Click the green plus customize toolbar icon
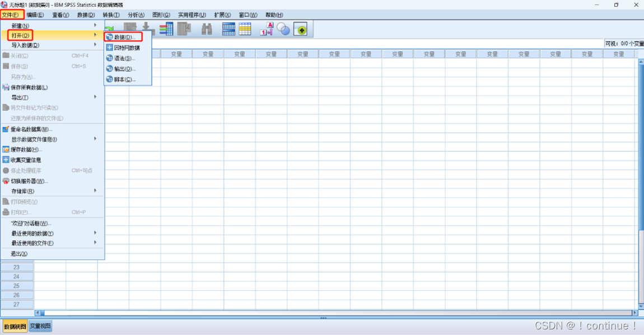The image size is (644, 335). click(x=300, y=29)
